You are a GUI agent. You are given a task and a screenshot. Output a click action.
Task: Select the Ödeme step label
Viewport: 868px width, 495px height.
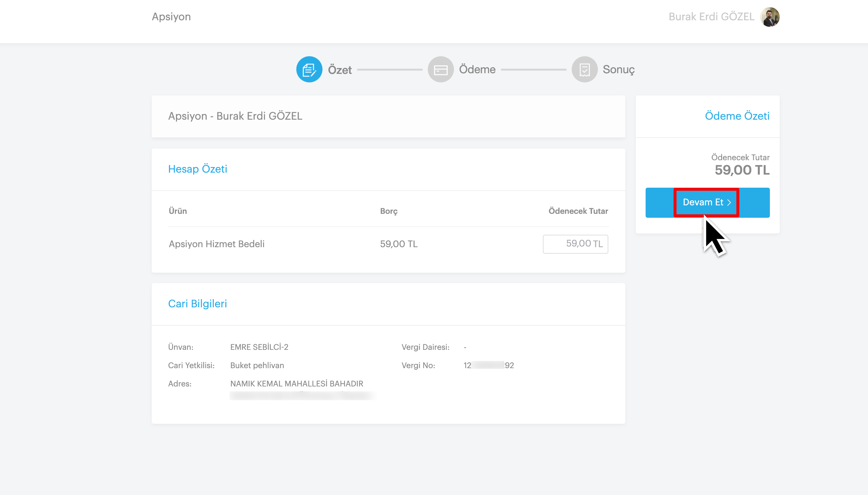pyautogui.click(x=477, y=69)
